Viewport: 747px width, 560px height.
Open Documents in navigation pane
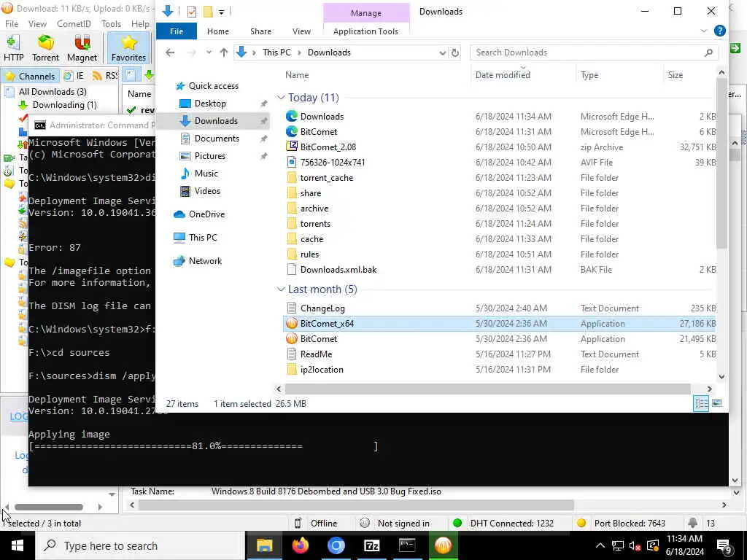point(217,138)
